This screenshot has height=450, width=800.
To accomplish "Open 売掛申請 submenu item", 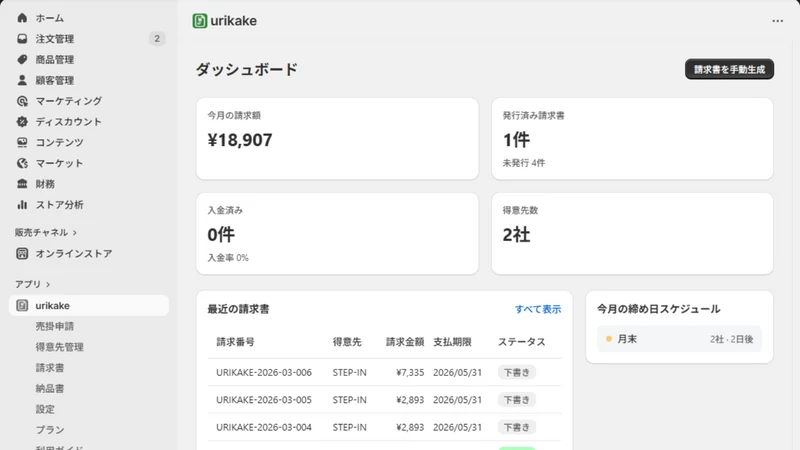I will tap(55, 326).
